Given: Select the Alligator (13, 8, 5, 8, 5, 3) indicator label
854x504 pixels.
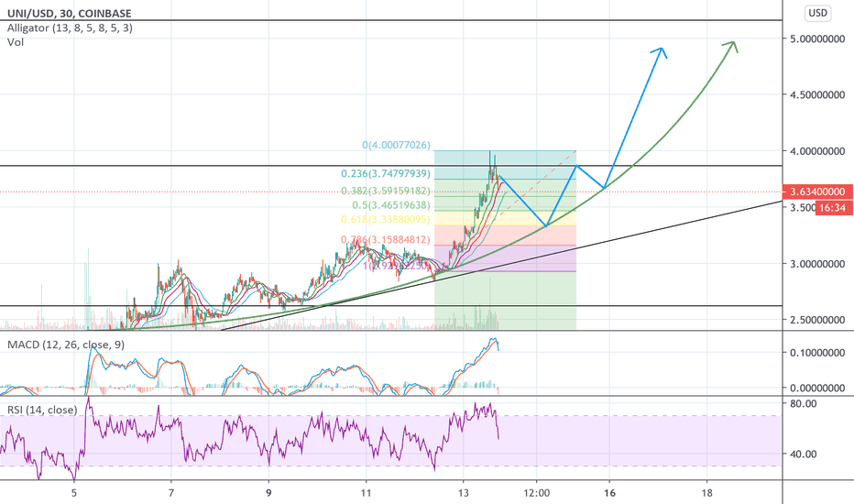Looking at the screenshot, I should tap(70, 27).
